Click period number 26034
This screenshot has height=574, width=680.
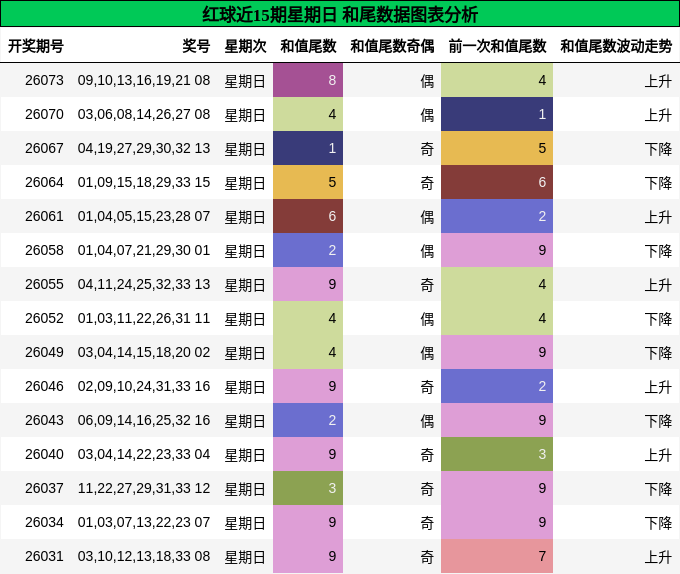tap(44, 522)
